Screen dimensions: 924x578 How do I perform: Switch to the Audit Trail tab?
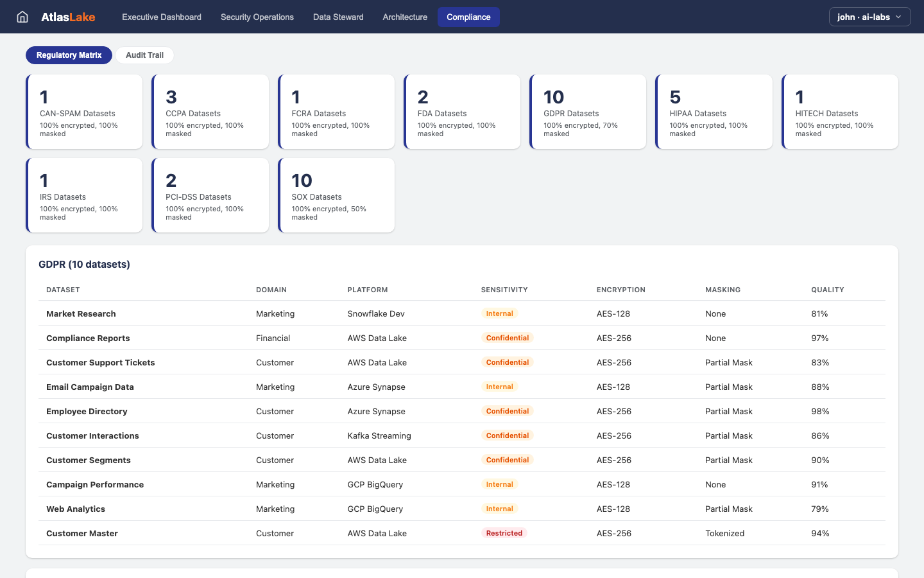pos(144,55)
